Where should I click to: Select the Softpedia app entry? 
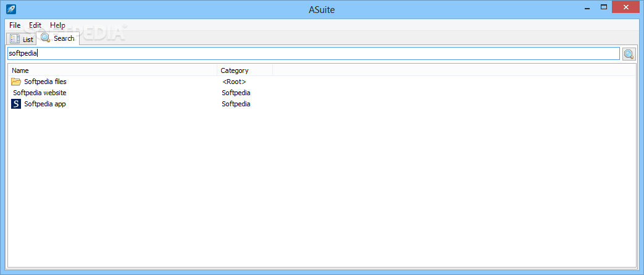[x=45, y=104]
